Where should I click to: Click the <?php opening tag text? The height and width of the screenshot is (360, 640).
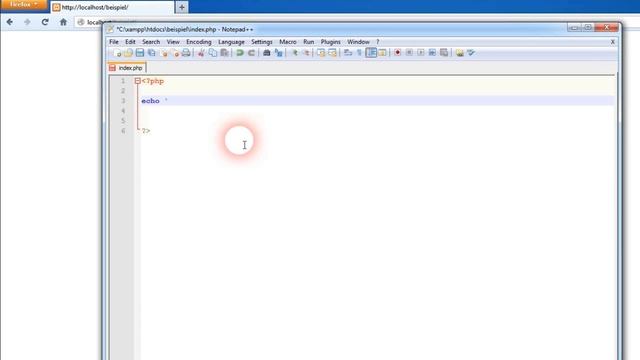coord(153,81)
